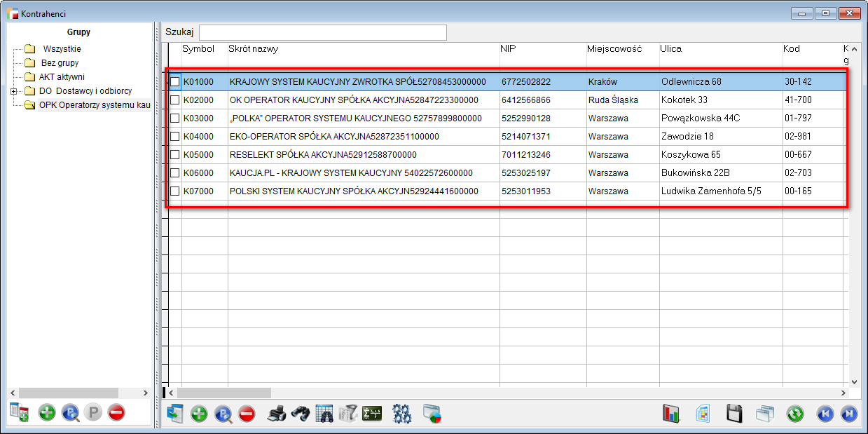The width and height of the screenshot is (868, 434).
Task: Open the funnel filter tool
Action: [348, 414]
